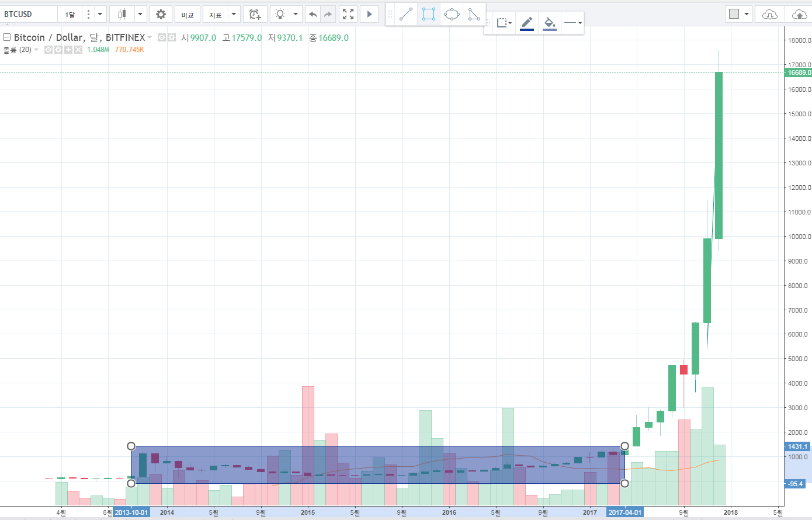Expand the 지표 indicators dropdown arrow
The image size is (812, 520).
pos(234,14)
